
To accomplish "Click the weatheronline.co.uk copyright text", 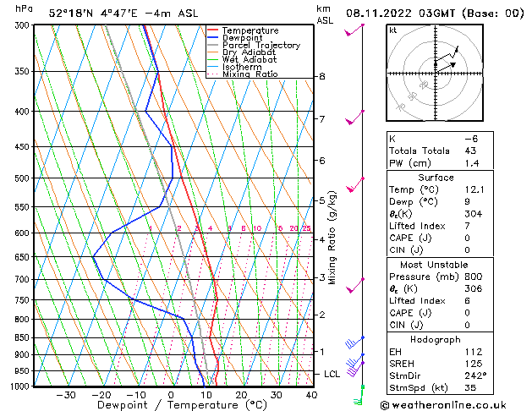I will coord(443,405).
